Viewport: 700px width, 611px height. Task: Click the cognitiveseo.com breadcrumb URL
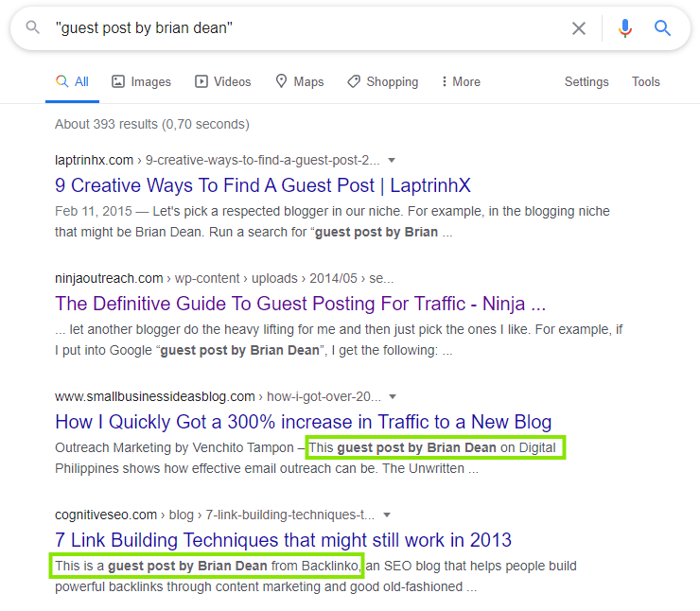click(215, 515)
